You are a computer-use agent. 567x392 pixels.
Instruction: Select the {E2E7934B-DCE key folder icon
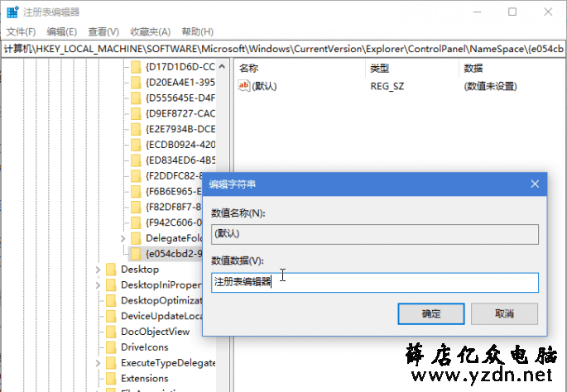[136, 129]
